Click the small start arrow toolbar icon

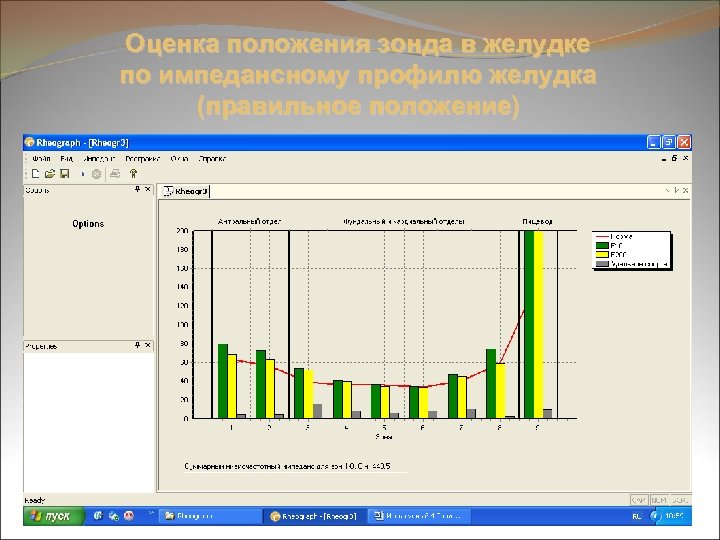[x=83, y=174]
